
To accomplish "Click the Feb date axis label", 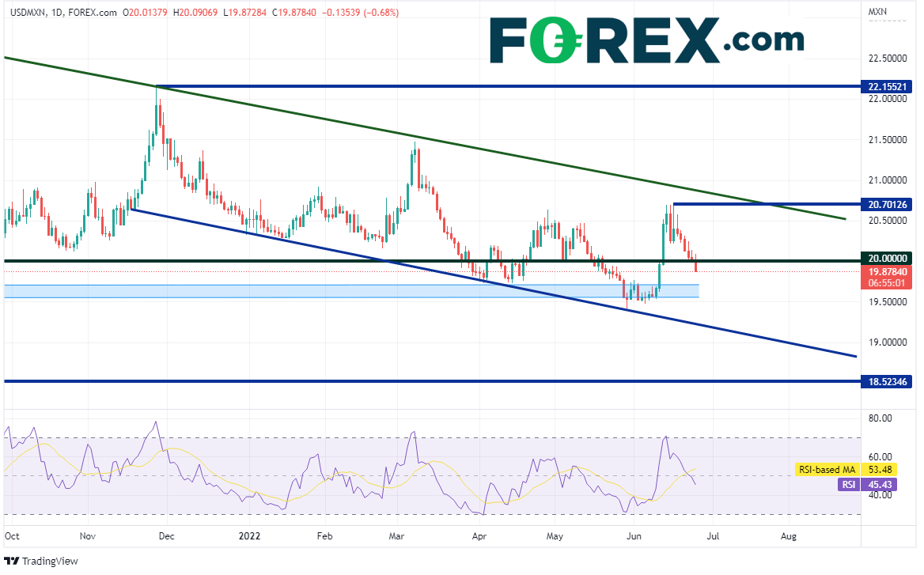I will click(324, 536).
